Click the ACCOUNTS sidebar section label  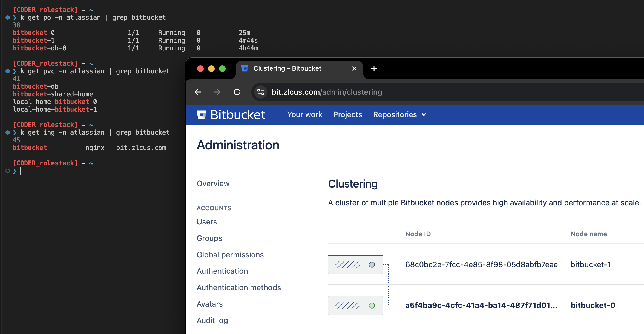[x=214, y=208]
